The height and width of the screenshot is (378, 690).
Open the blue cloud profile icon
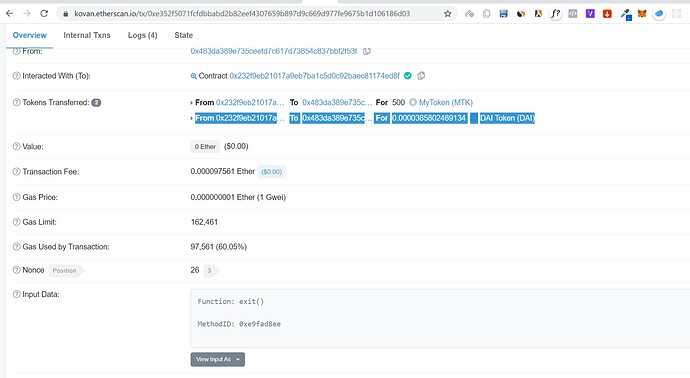coord(659,14)
